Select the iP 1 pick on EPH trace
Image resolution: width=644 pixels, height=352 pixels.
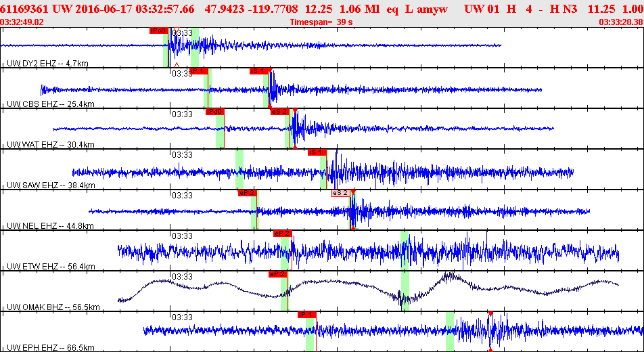point(306,315)
